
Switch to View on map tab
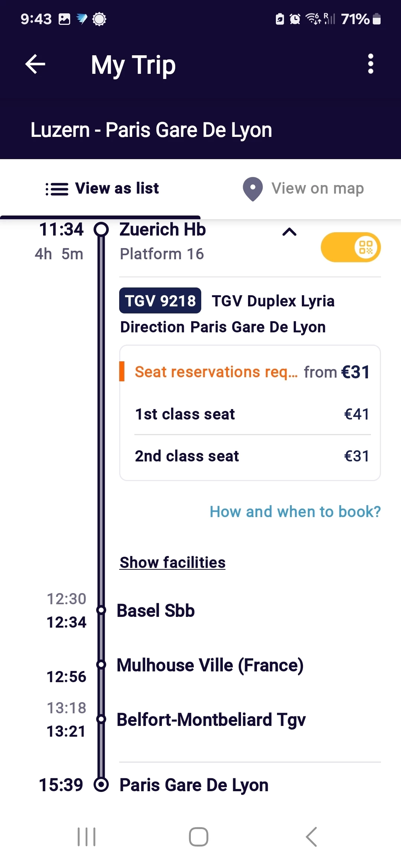pos(303,189)
